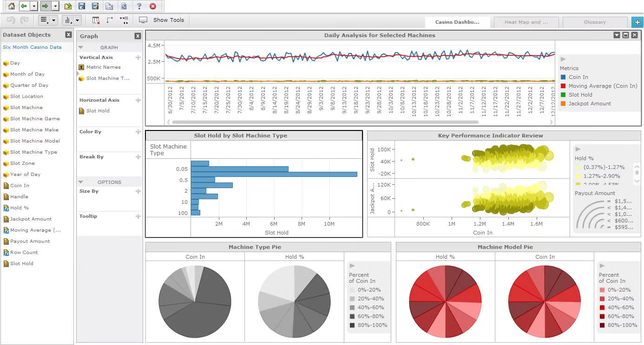Collapse the OPTIONS section in Graph panel
644x345 pixels.
coord(80,182)
